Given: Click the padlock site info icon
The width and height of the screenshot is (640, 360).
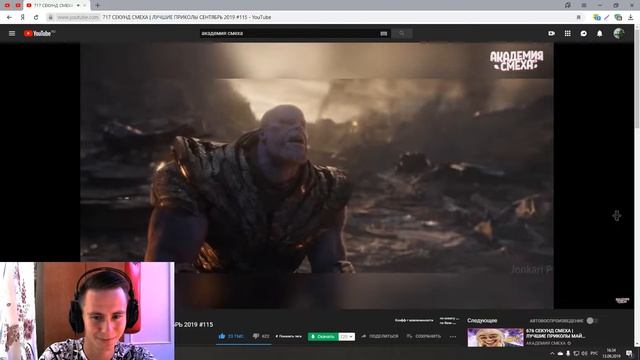Looking at the screenshot, I should click(51, 17).
